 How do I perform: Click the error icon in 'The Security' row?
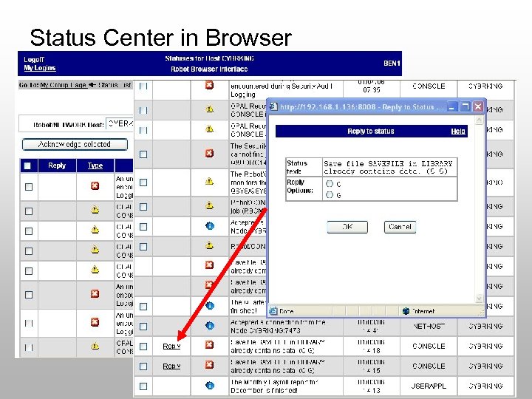209,154
